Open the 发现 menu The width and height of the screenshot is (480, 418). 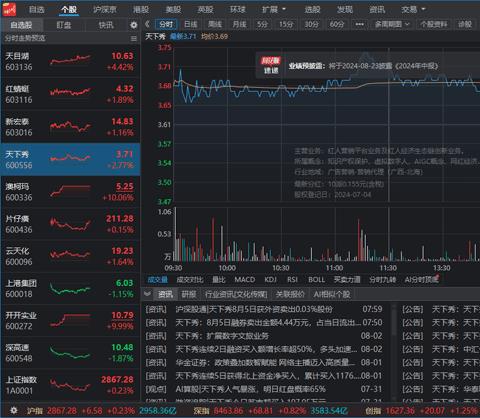(345, 9)
